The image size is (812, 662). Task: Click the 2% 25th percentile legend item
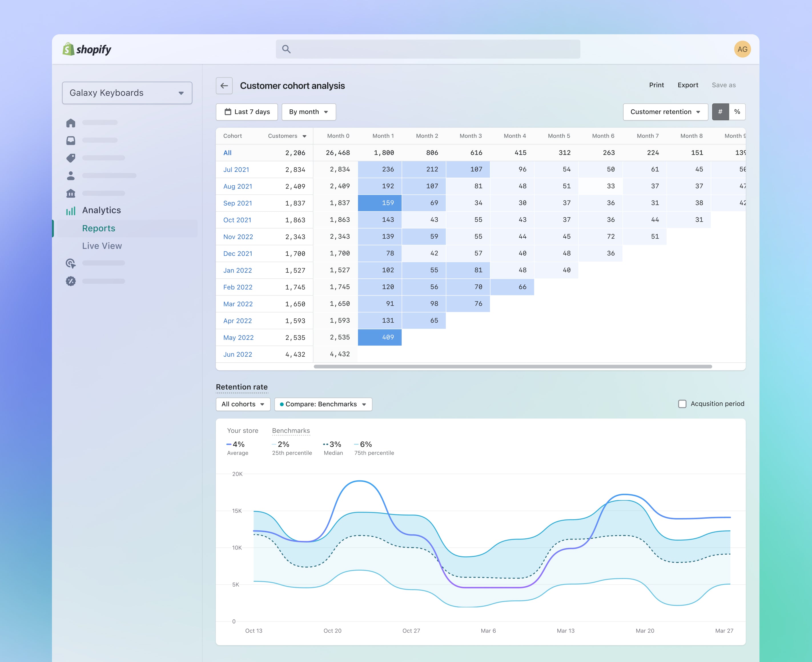coord(292,448)
